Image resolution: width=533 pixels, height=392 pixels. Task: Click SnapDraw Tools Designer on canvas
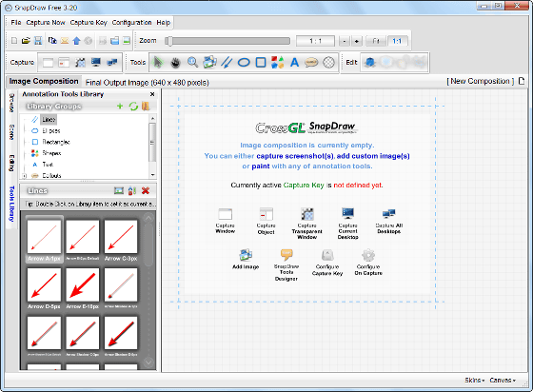coord(286,265)
